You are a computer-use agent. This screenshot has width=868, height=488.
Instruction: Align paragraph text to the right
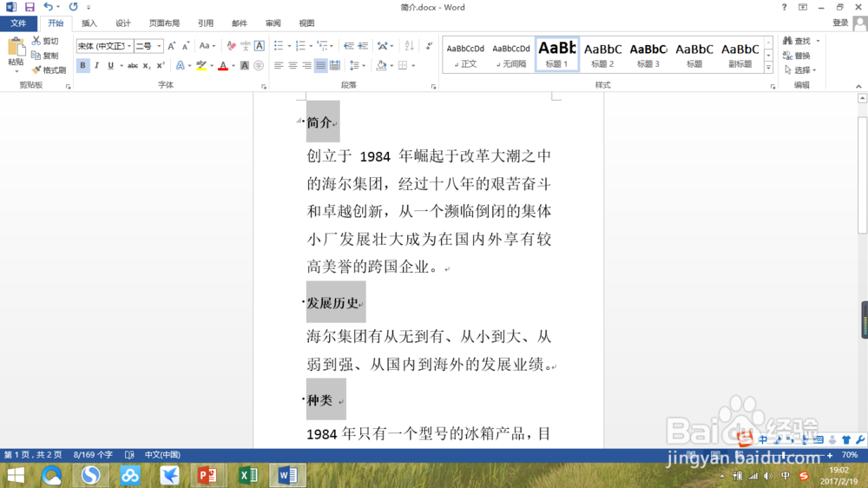click(x=306, y=65)
